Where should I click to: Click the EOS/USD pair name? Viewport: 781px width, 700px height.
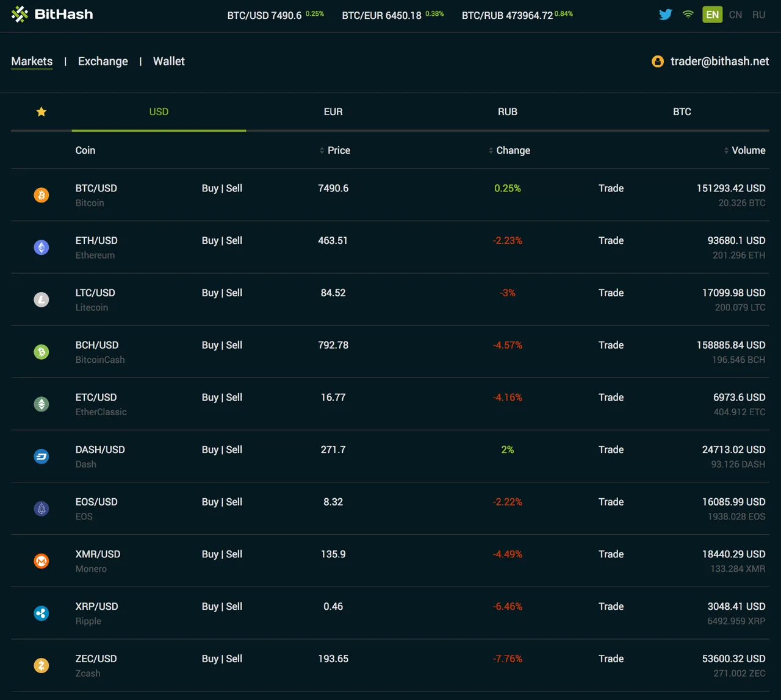click(x=96, y=502)
